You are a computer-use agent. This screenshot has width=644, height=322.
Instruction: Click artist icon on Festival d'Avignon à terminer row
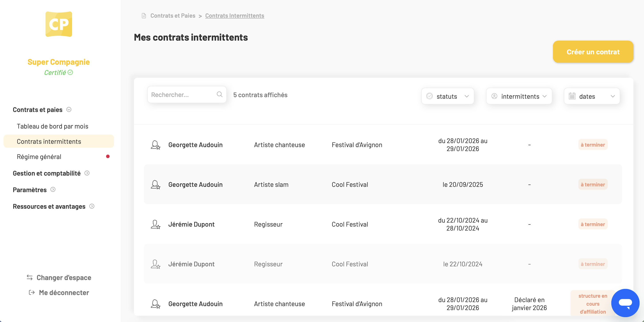[156, 145]
